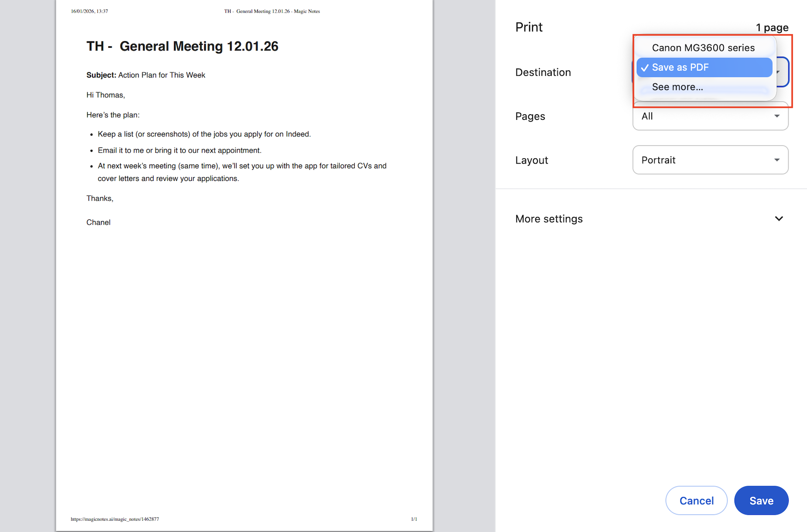Click the Chanel signature in preview
This screenshot has width=807, height=532.
coord(99,222)
